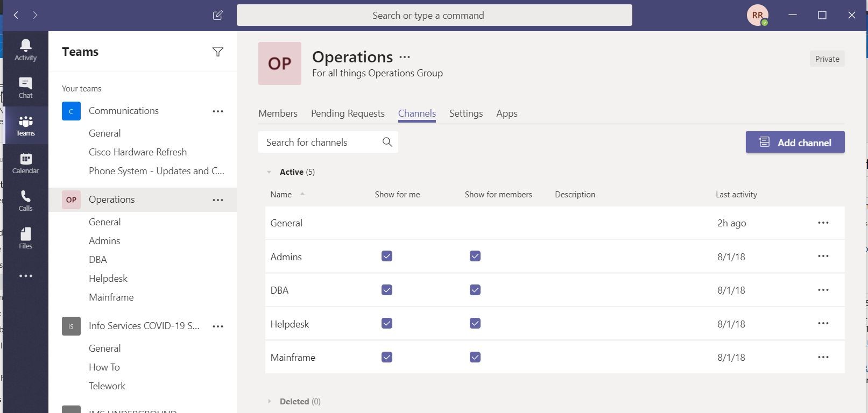Start a new chat with the compose icon
This screenshot has height=413, width=868.
(218, 15)
